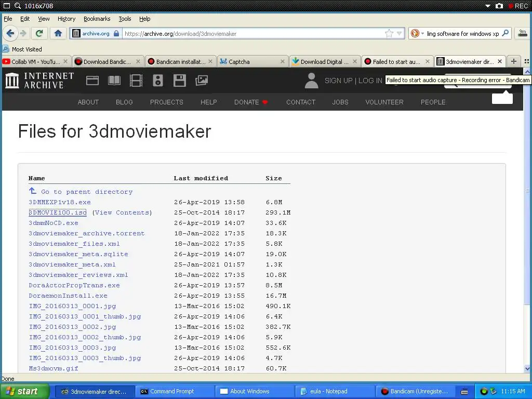Open the Help menu
532x399 pixels.
[145, 19]
